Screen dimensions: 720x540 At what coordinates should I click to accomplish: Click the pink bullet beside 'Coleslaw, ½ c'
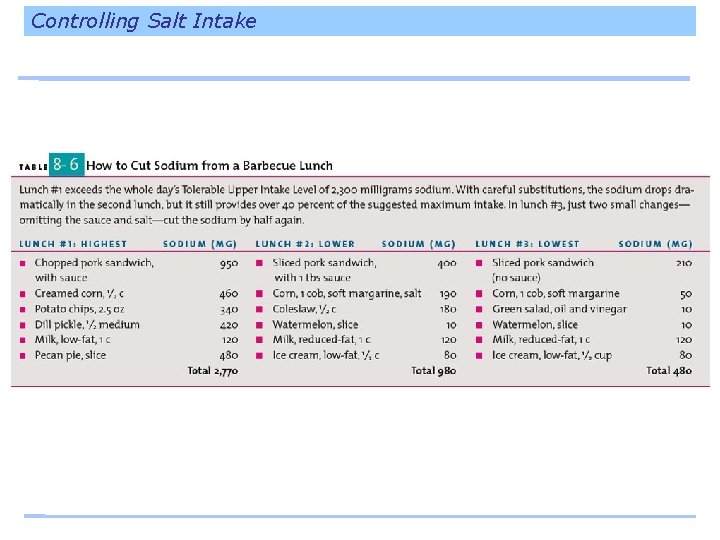coord(259,309)
